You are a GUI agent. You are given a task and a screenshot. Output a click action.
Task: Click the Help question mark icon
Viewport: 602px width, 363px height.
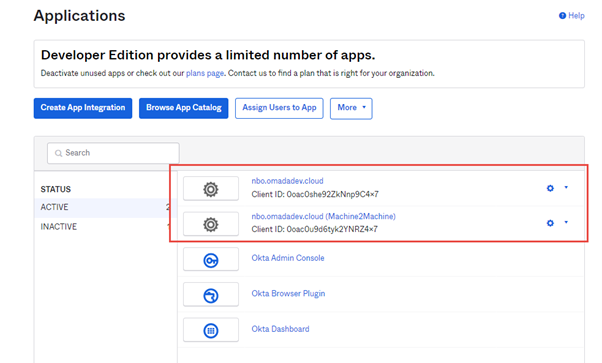point(562,16)
